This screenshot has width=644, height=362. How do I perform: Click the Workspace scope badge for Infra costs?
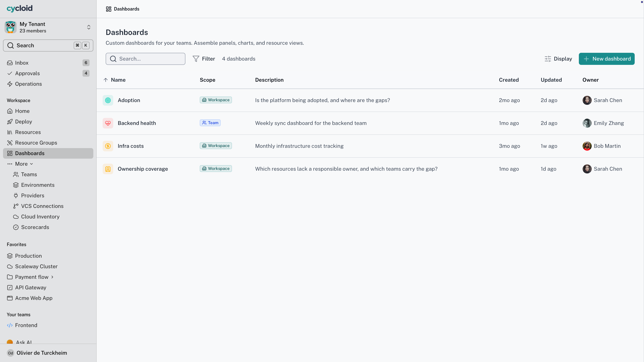pyautogui.click(x=216, y=146)
